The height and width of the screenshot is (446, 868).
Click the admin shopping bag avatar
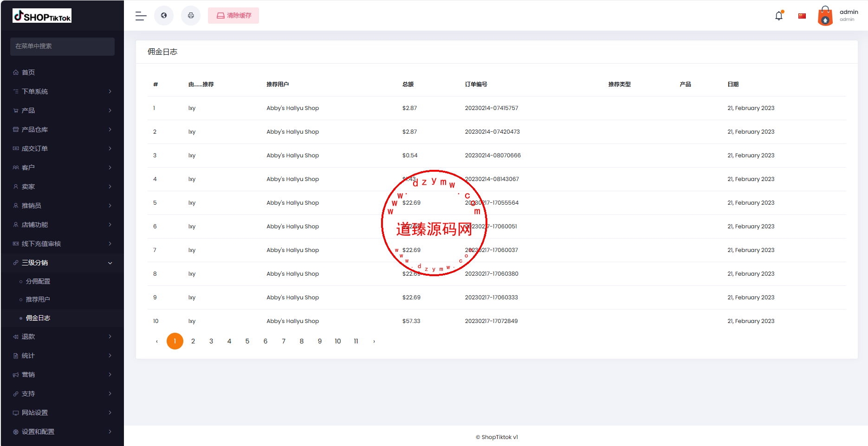(825, 16)
